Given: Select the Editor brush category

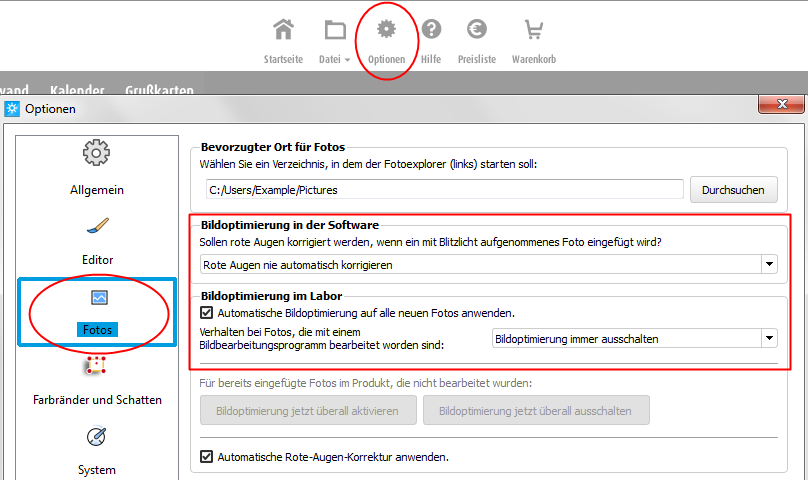Looking at the screenshot, I should (x=97, y=240).
